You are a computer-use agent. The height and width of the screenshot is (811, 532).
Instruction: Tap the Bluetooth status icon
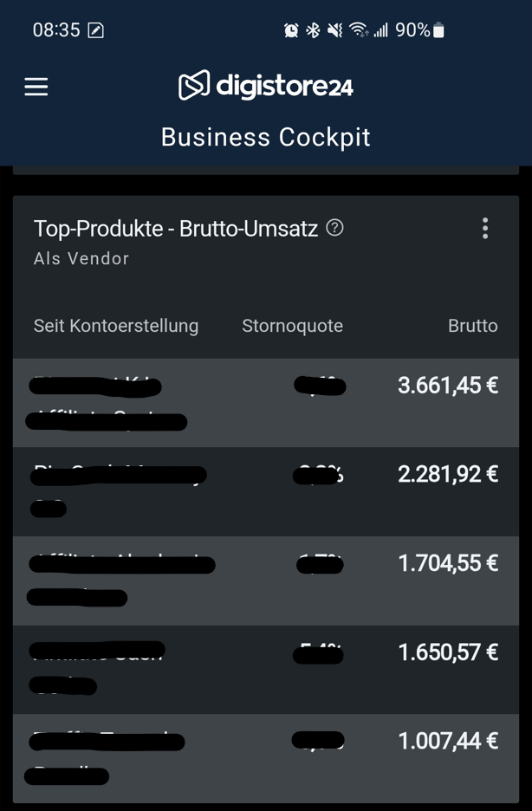coord(313,30)
